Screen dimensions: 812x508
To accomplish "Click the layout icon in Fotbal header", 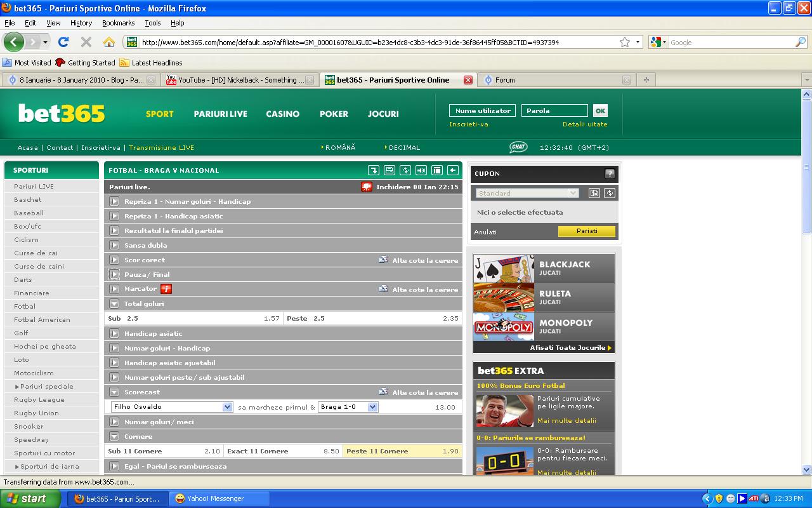I will point(437,170).
